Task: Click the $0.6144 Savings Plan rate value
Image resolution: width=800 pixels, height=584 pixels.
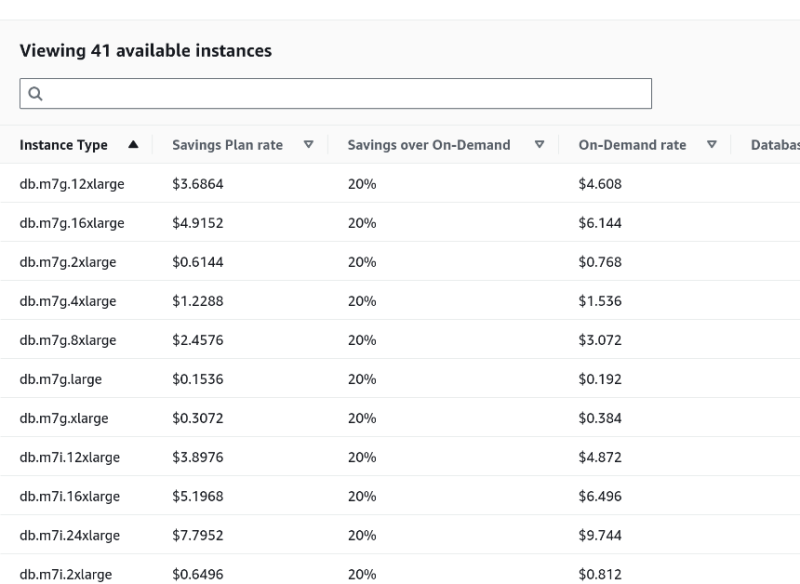Action: coord(198,262)
